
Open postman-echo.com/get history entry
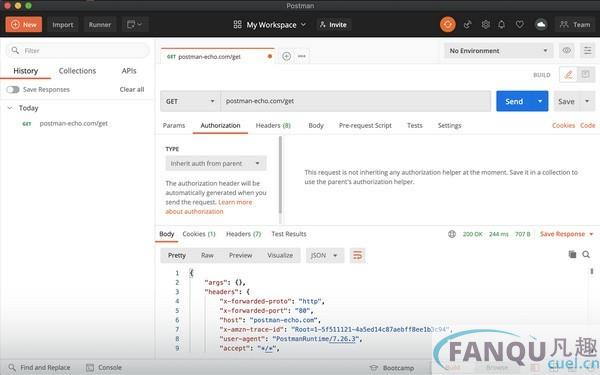(73, 124)
